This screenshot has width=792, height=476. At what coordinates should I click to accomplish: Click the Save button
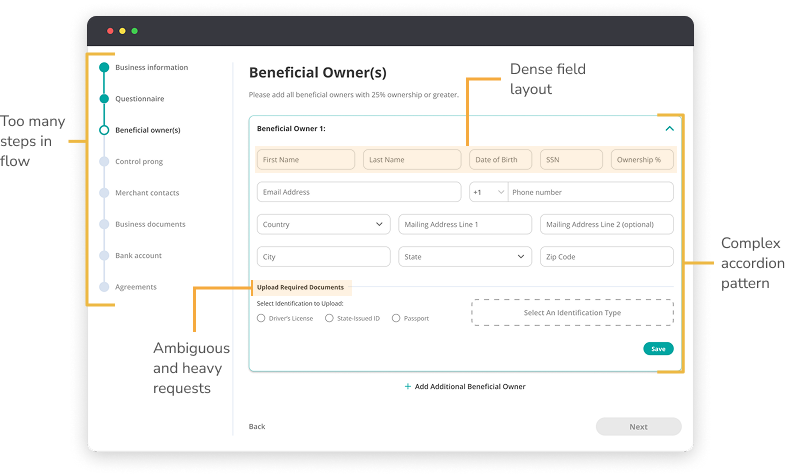[658, 349]
